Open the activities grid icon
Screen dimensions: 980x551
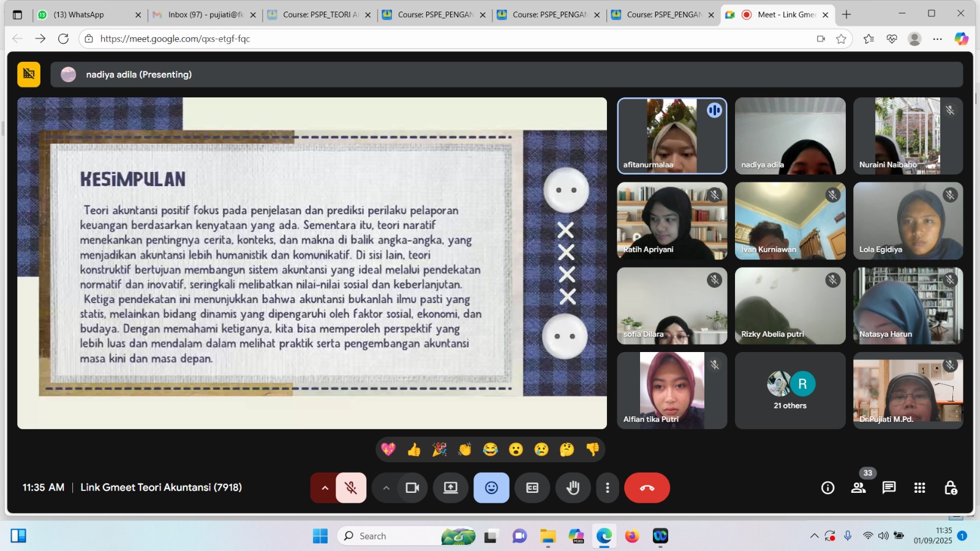point(919,488)
